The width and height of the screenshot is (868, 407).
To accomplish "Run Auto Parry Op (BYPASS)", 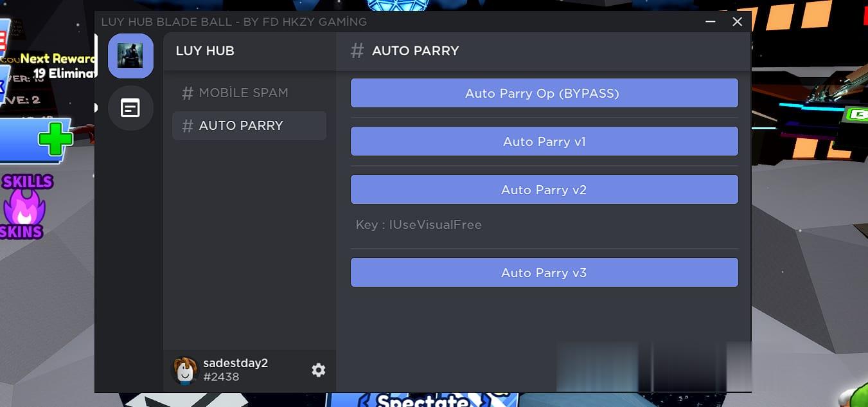I will tap(544, 93).
